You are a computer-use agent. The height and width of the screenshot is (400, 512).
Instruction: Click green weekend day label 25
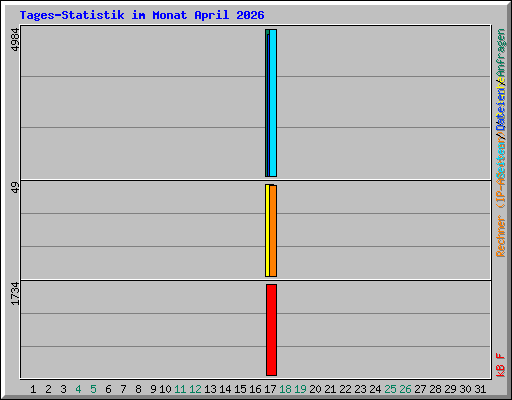click(390, 389)
